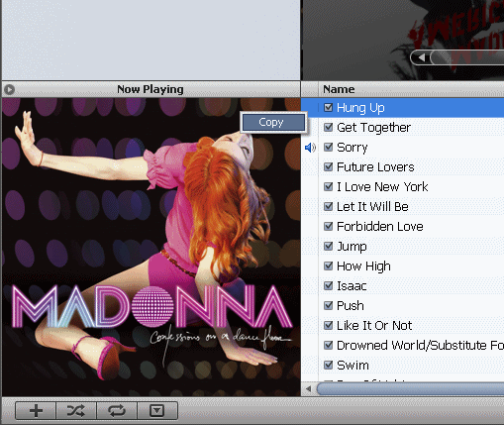Image resolution: width=504 pixels, height=425 pixels.
Task: Select the How High track
Action: click(x=363, y=266)
